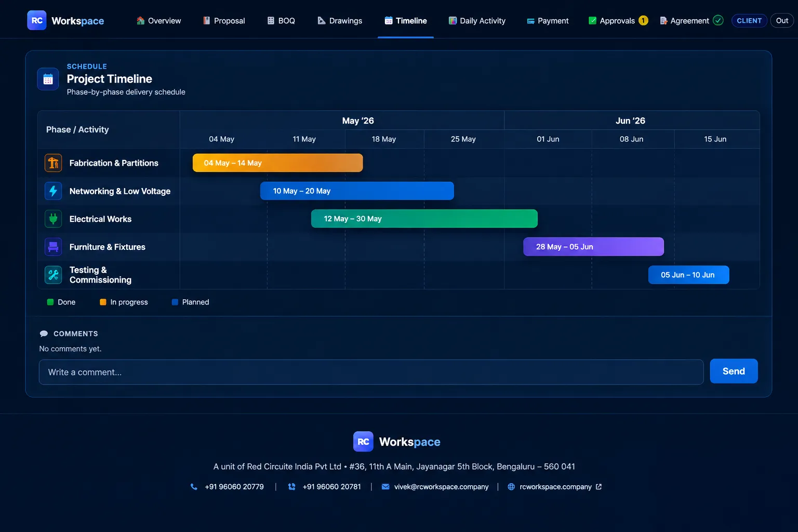Select the Timeline tab
The height and width of the screenshot is (532, 798).
406,21
